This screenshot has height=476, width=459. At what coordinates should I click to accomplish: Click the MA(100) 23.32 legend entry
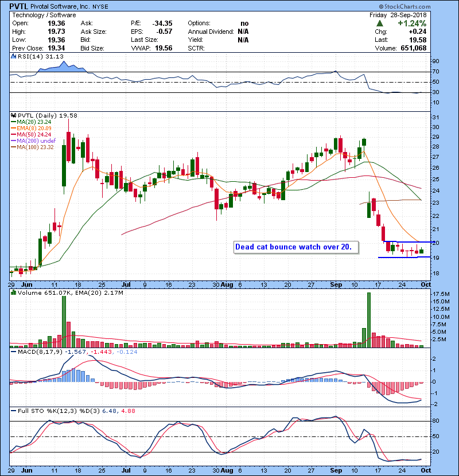33,147
